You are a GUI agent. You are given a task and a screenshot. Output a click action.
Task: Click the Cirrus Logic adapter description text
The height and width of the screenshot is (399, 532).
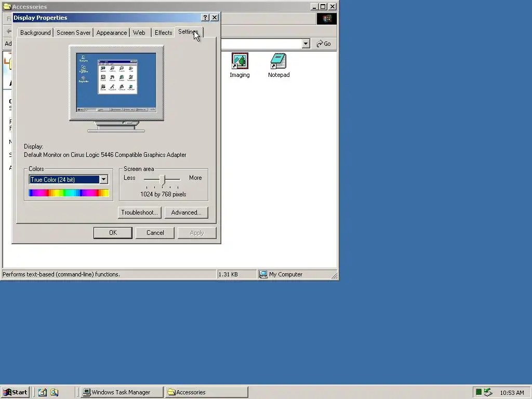point(105,155)
